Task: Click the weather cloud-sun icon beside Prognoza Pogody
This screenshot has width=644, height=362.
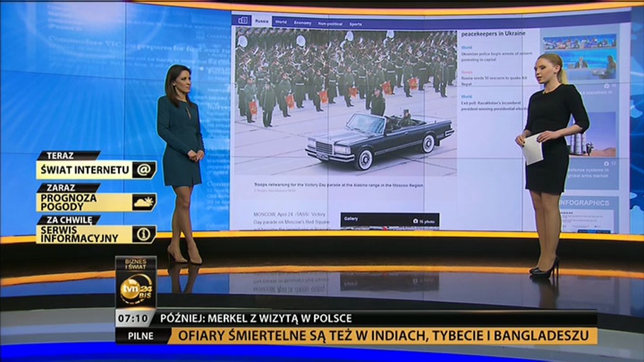Action: [x=144, y=202]
